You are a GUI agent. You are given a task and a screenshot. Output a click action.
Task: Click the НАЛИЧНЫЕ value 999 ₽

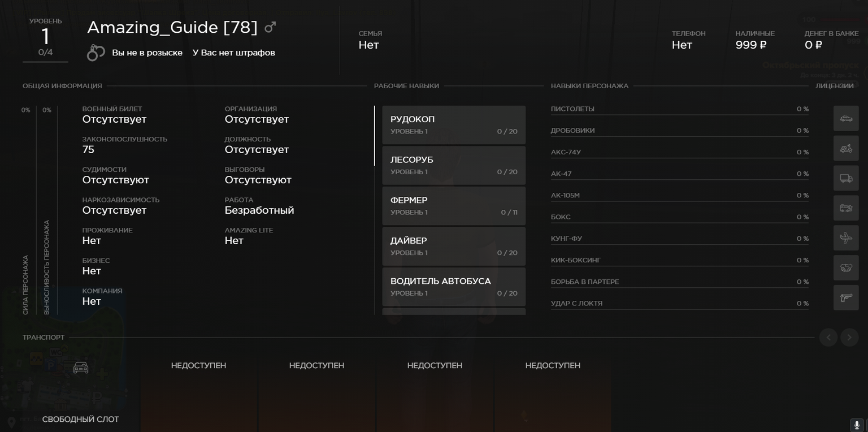tap(751, 45)
